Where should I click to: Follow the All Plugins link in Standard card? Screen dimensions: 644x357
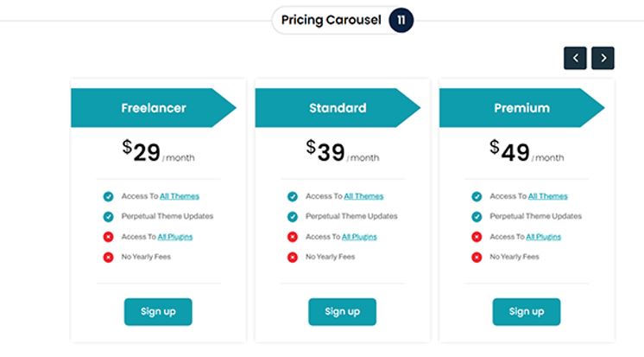coord(359,237)
